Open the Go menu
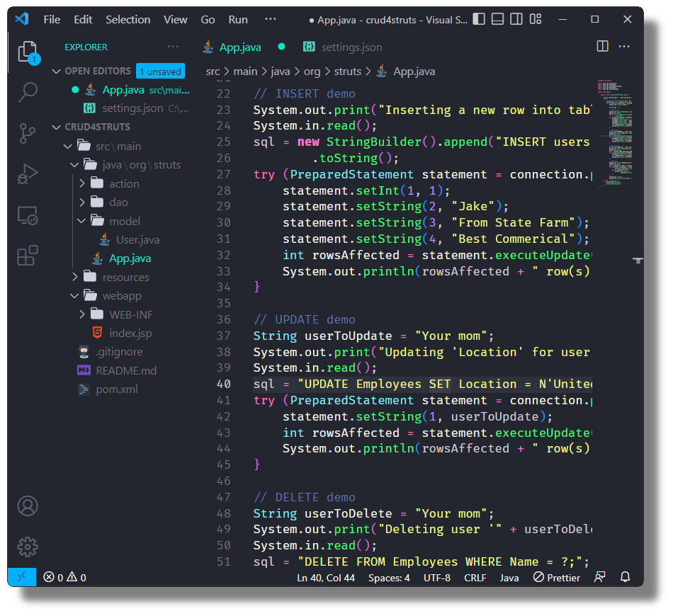Viewport: 673px width, 616px height. point(208,20)
